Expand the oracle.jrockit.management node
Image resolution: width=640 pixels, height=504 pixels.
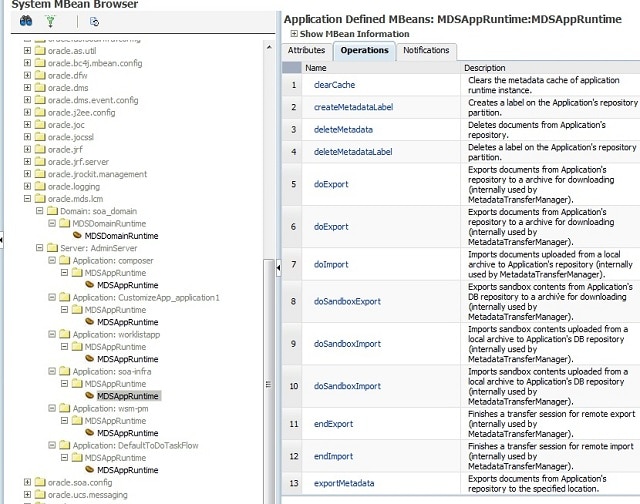pos(27,173)
